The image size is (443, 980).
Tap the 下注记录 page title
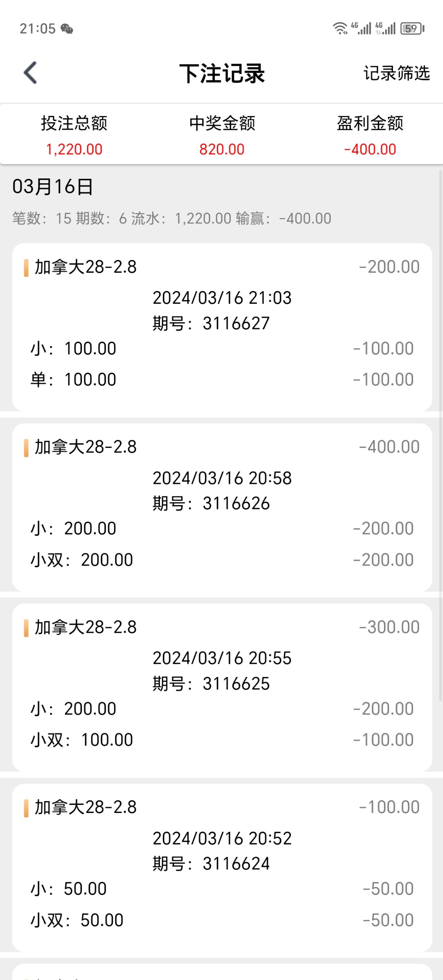(x=222, y=73)
